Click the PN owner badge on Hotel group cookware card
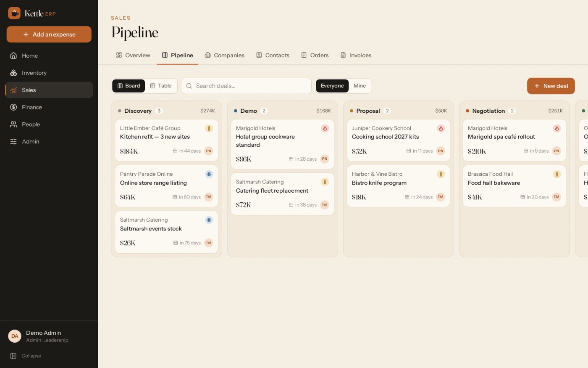The image size is (588, 368). (x=325, y=159)
